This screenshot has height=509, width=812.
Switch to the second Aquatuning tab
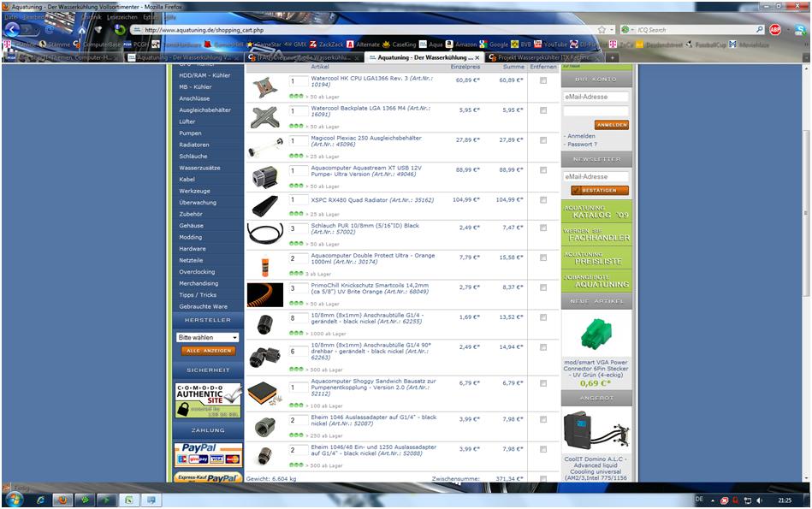183,57
